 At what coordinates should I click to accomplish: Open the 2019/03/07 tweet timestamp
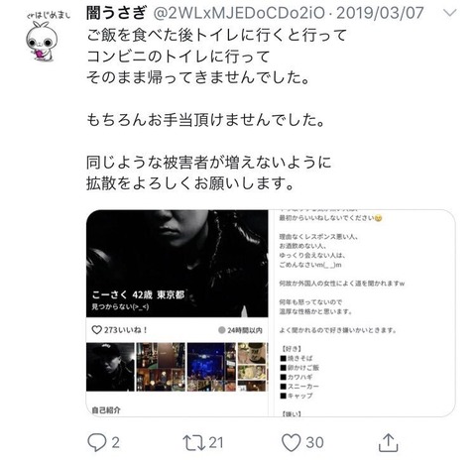tap(380, 13)
